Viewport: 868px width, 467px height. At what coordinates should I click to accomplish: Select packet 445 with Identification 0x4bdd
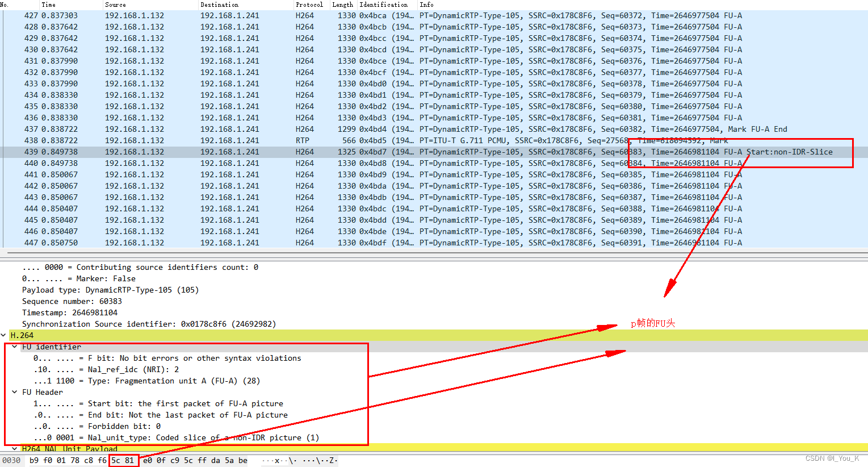[434, 220]
